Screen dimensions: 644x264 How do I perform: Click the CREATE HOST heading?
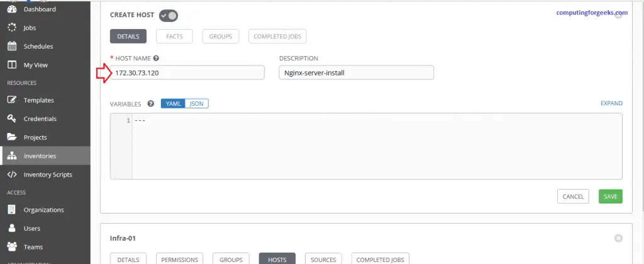click(x=132, y=14)
